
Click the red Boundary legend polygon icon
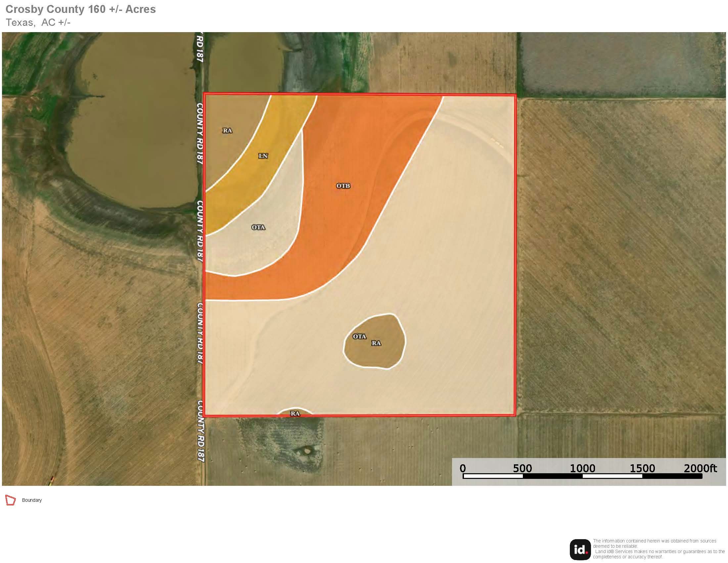(11, 500)
